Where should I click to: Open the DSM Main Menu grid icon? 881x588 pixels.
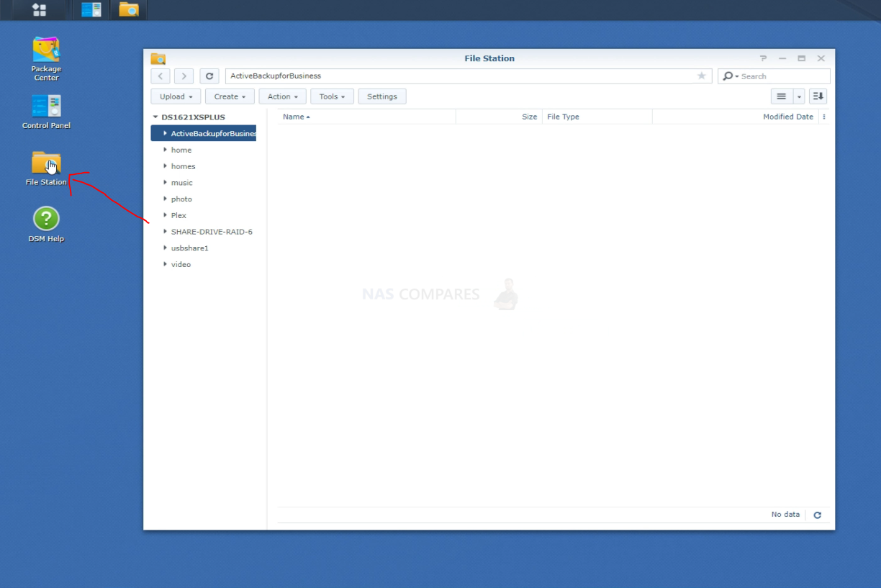click(39, 9)
